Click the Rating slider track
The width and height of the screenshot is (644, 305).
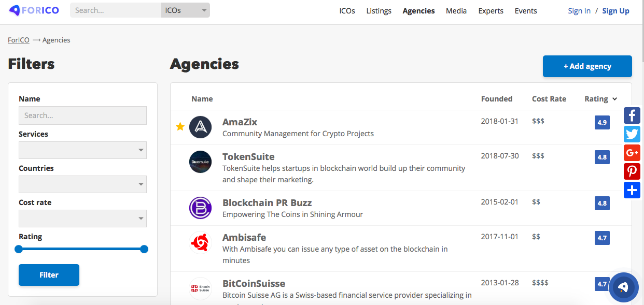pos(81,249)
